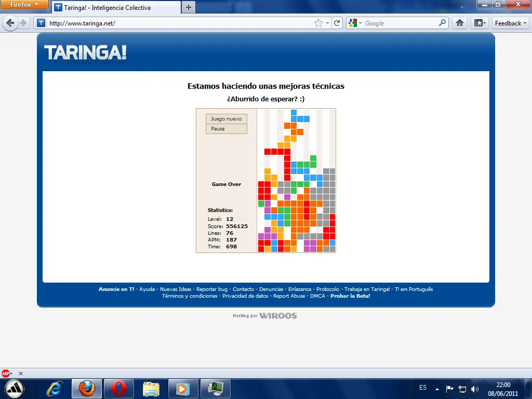Go back with the browser back arrow
532x399 pixels.
pyautogui.click(x=10, y=23)
